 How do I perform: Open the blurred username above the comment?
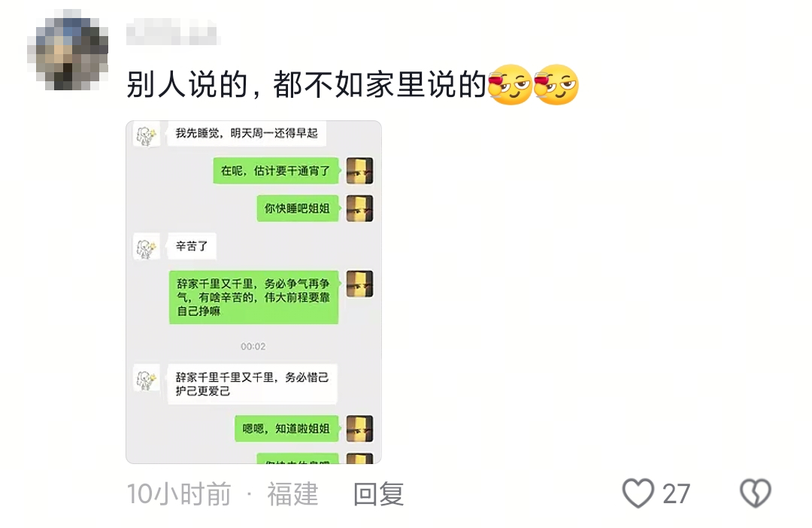coord(173,32)
